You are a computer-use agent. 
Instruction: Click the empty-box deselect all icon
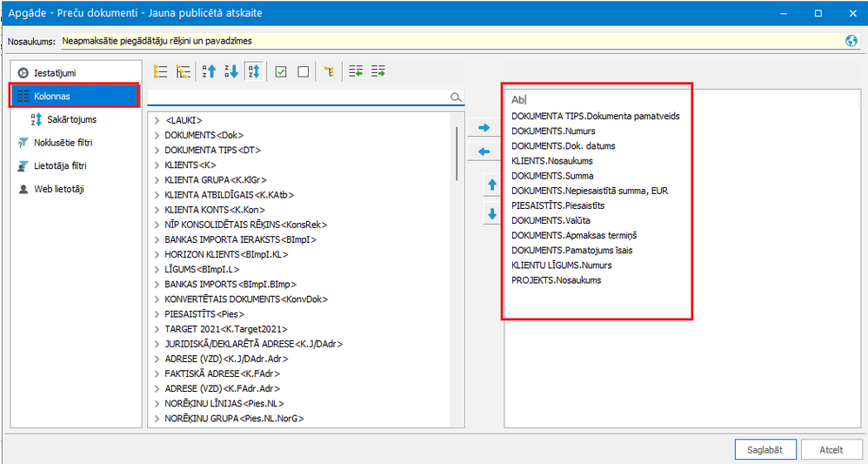(303, 71)
